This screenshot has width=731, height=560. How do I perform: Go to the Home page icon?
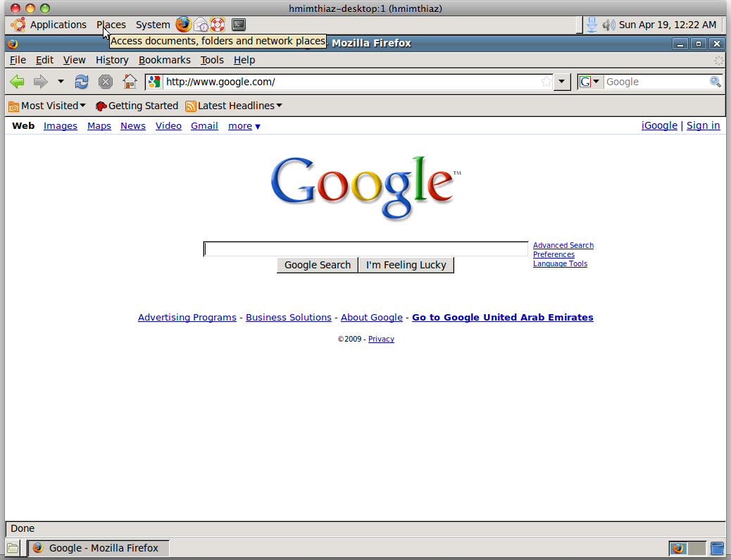pyautogui.click(x=130, y=82)
